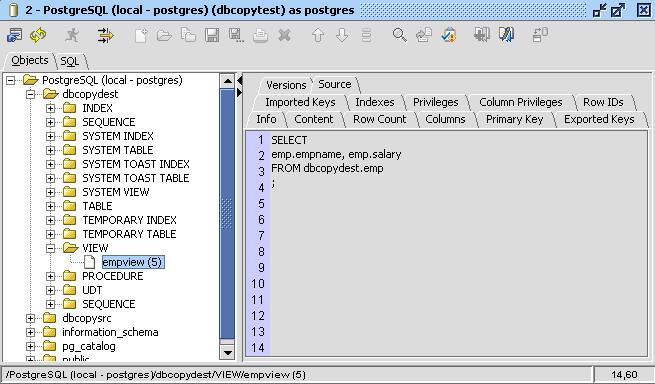Click the left-pointing split pane collapse arrow

click(x=239, y=80)
